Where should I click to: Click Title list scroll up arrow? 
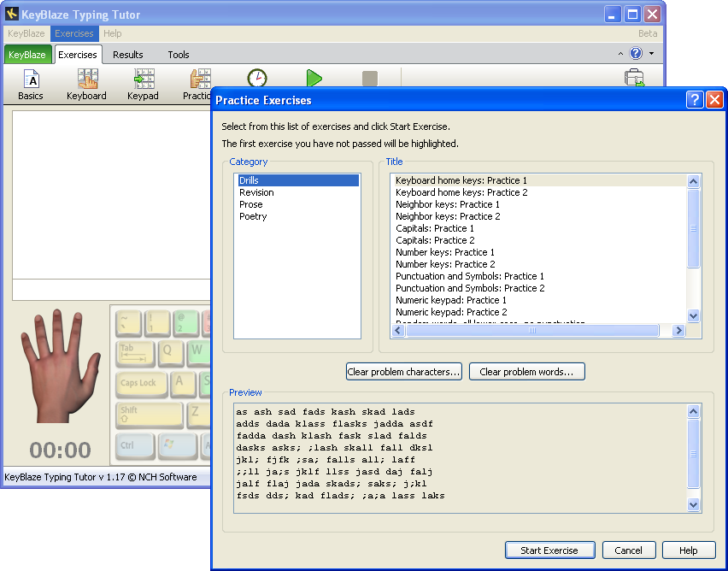pos(693,182)
